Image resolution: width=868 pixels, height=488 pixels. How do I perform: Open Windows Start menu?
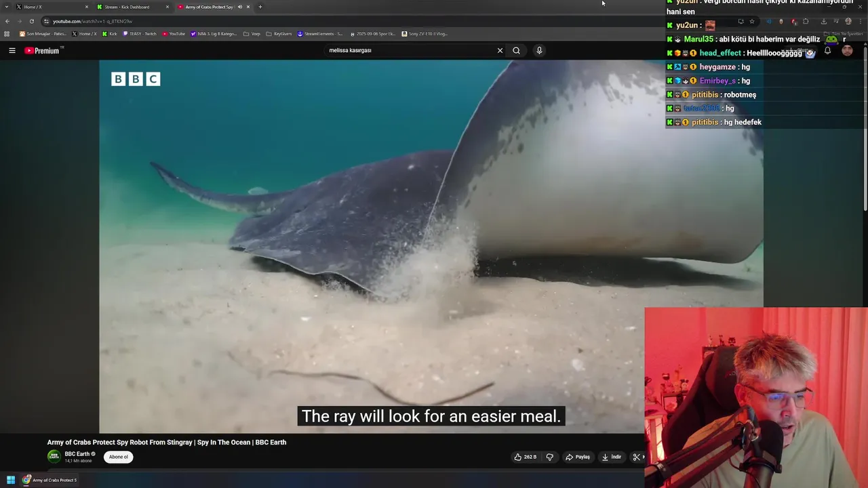pos(10,480)
